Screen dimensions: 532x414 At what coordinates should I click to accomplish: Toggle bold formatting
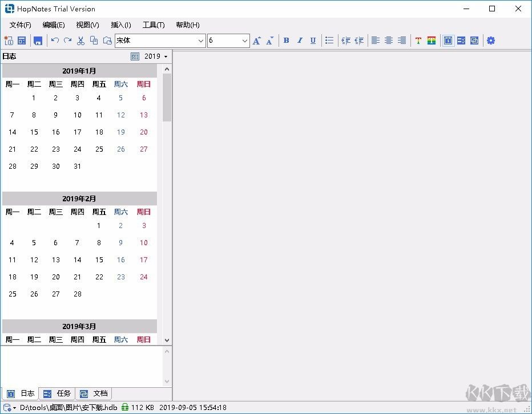point(286,40)
